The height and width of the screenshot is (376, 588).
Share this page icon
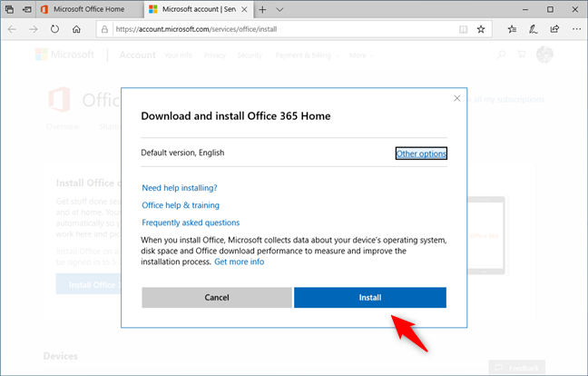(x=554, y=29)
